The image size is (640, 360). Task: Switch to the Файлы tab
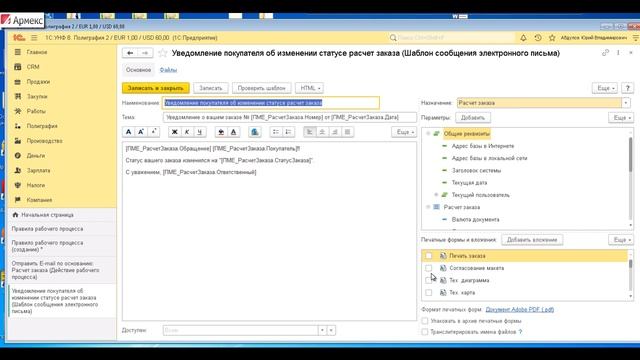[x=168, y=70]
